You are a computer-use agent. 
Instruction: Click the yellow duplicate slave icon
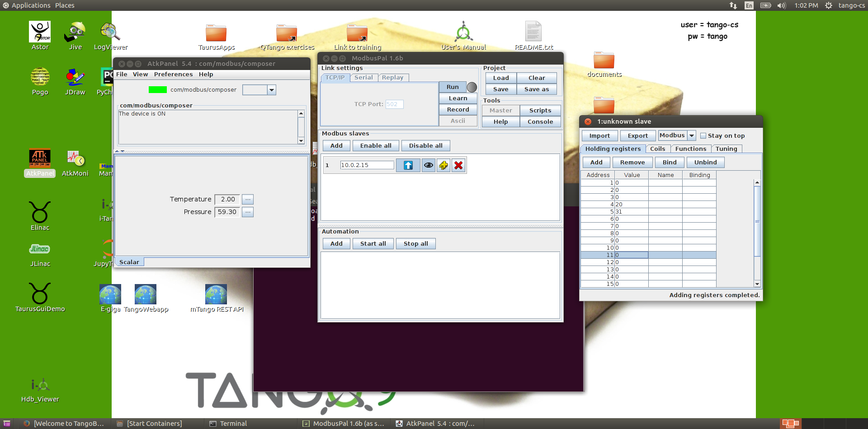443,165
